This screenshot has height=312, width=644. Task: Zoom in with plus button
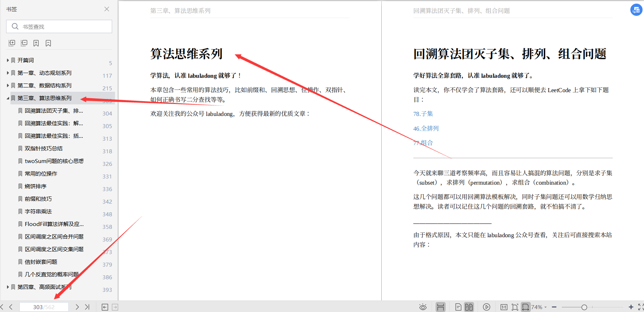click(631, 307)
